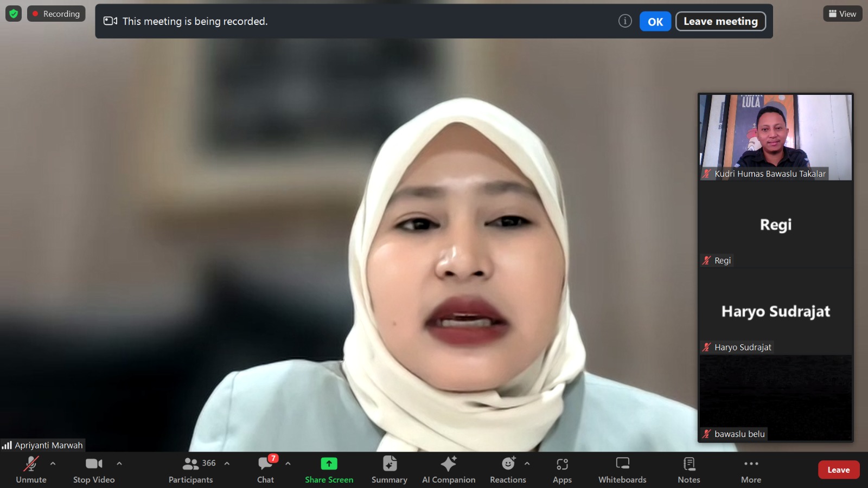This screenshot has height=488, width=868.
Task: Open the Whiteboards feature
Action: (x=622, y=470)
